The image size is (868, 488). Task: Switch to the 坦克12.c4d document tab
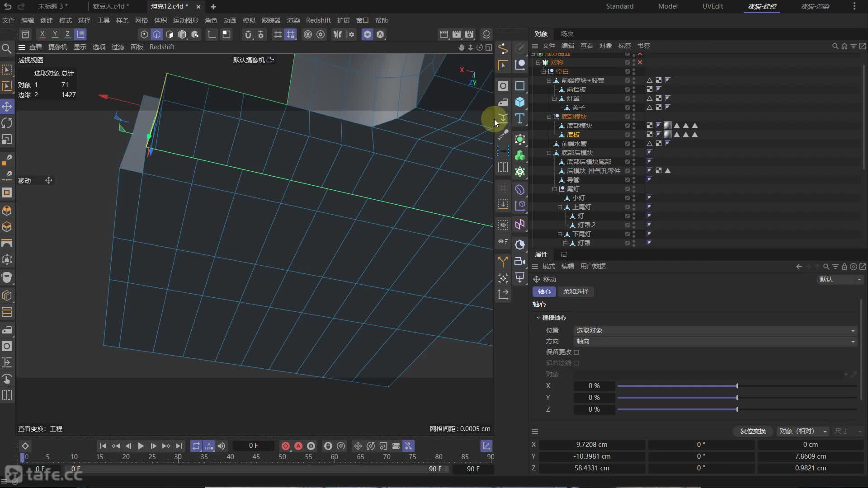tap(170, 6)
